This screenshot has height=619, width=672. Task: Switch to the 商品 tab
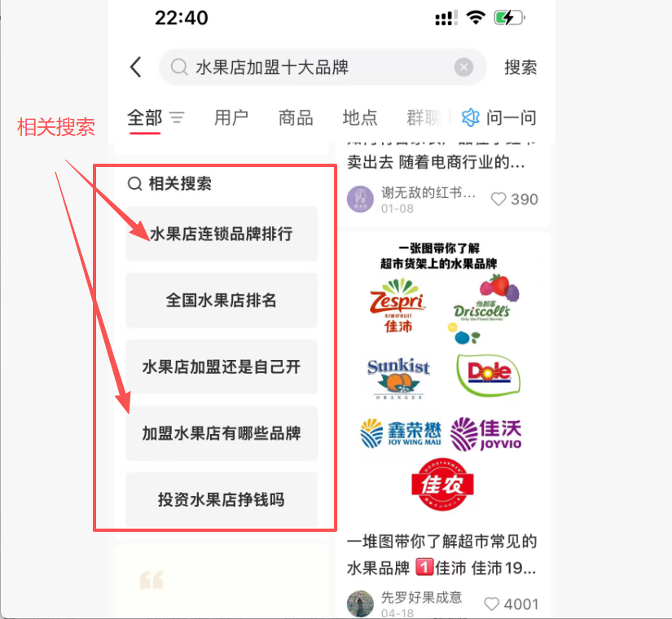(x=296, y=117)
